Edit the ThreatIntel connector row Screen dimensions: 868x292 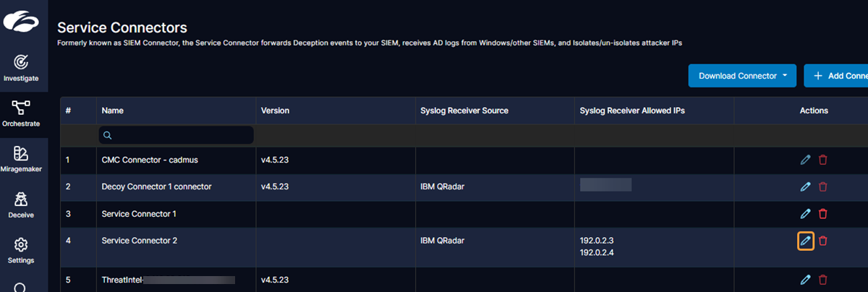(805, 279)
